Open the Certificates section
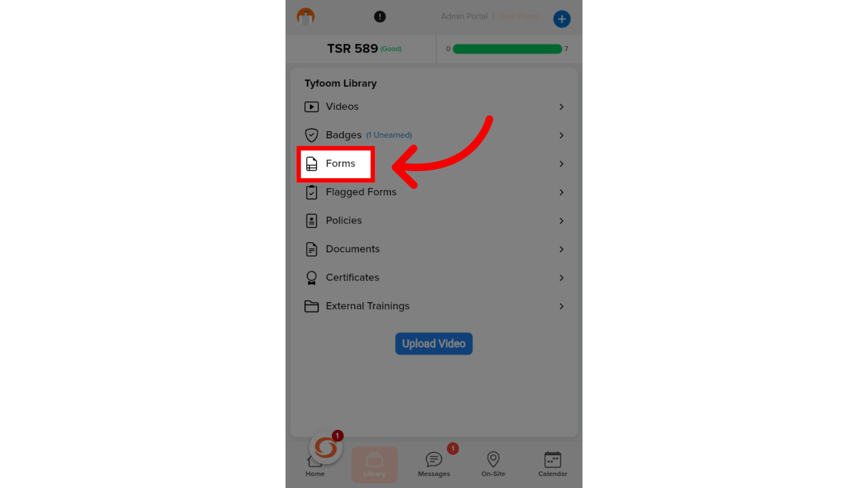868x488 pixels. pyautogui.click(x=434, y=277)
